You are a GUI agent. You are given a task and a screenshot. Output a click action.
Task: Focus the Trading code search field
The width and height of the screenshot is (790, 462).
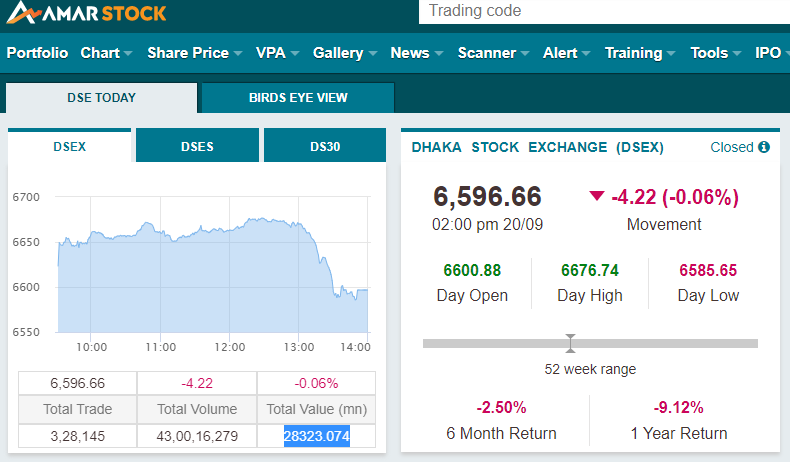[x=604, y=11]
